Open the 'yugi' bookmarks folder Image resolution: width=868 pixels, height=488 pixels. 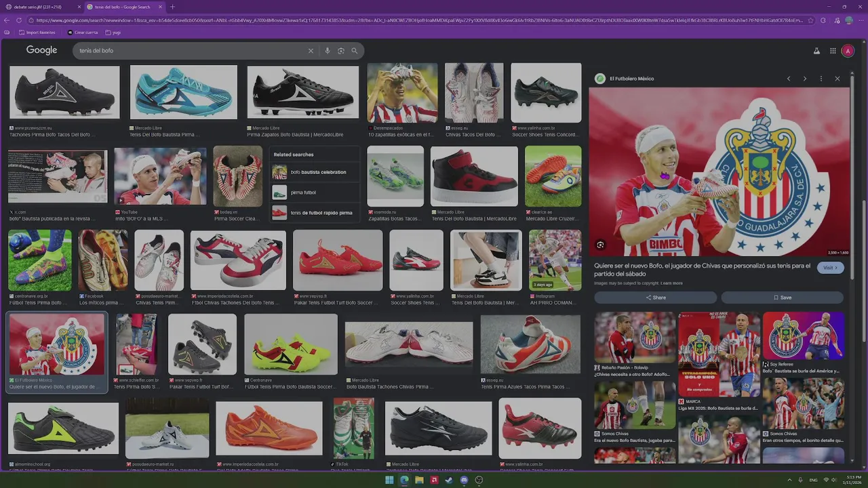pyautogui.click(x=113, y=33)
